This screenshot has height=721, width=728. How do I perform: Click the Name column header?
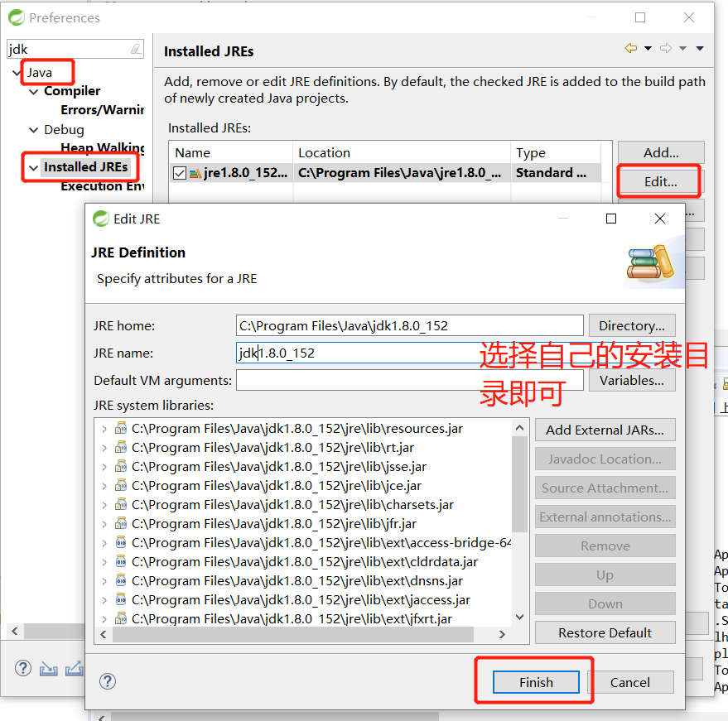coord(231,152)
